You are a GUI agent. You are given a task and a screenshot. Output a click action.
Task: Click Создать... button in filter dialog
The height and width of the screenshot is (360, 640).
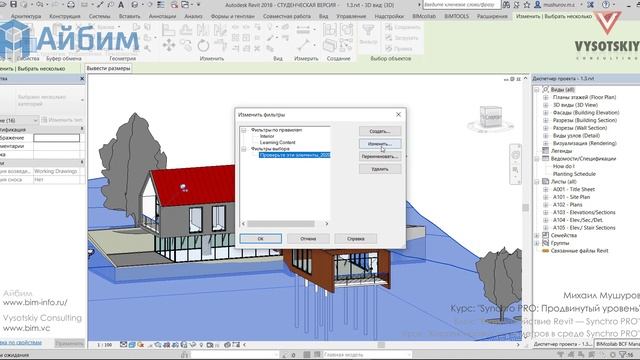pos(380,131)
